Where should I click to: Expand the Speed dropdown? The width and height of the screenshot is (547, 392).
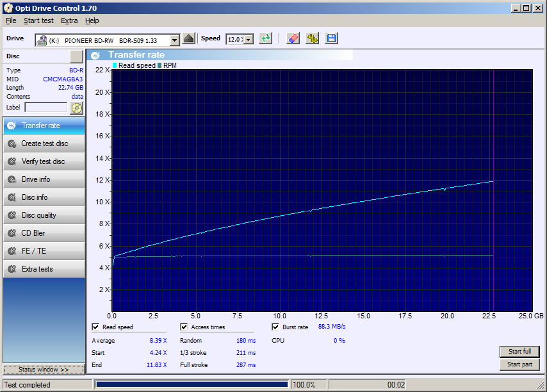pos(249,40)
